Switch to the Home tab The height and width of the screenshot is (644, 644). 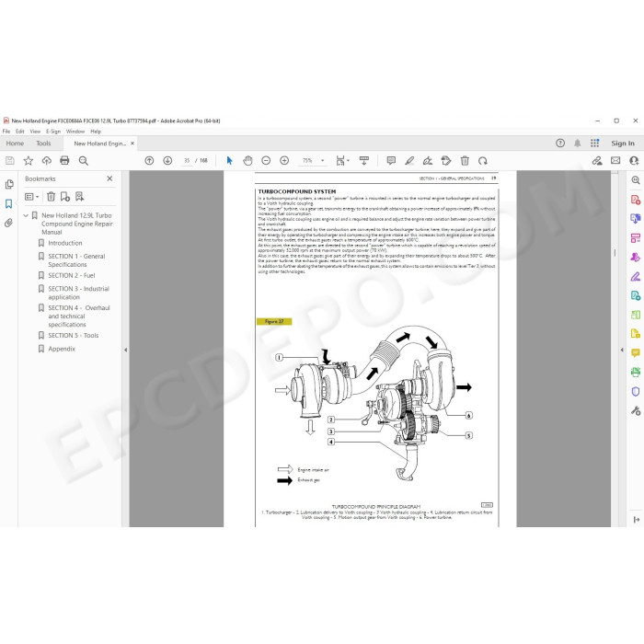click(15, 144)
